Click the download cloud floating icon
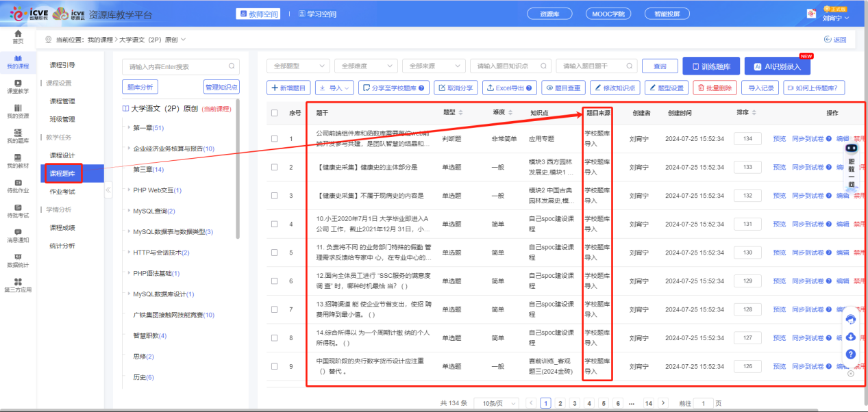This screenshot has height=412, width=868. 850,337
